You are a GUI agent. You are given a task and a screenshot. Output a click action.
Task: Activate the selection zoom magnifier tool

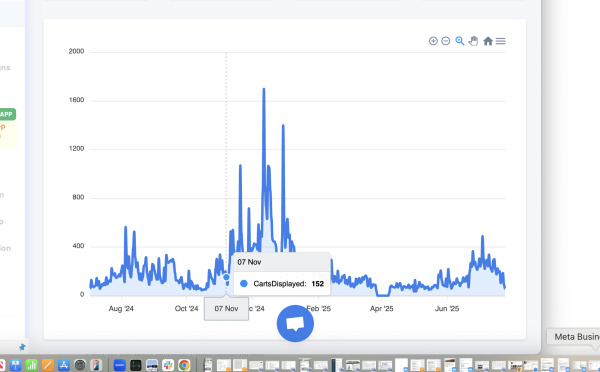(460, 41)
